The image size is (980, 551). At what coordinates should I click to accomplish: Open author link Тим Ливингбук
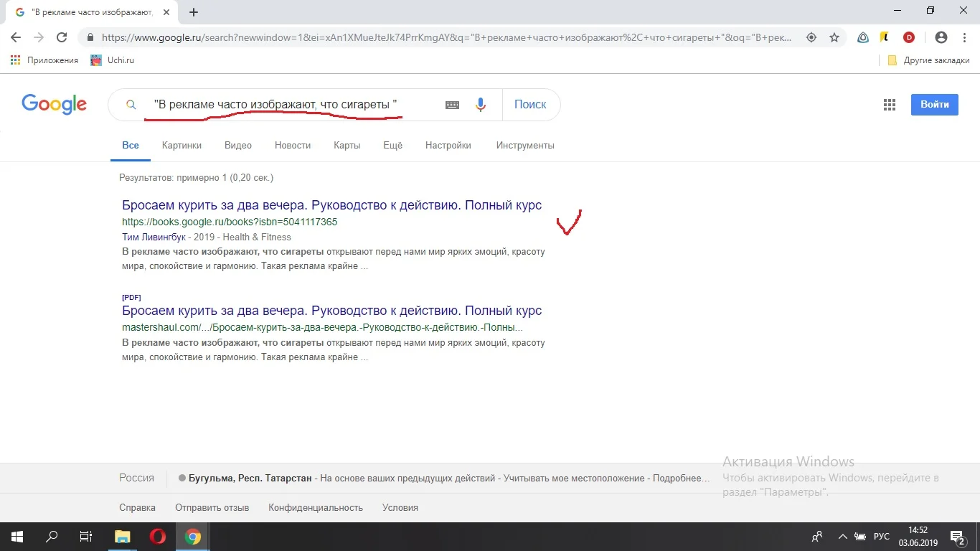155,237
